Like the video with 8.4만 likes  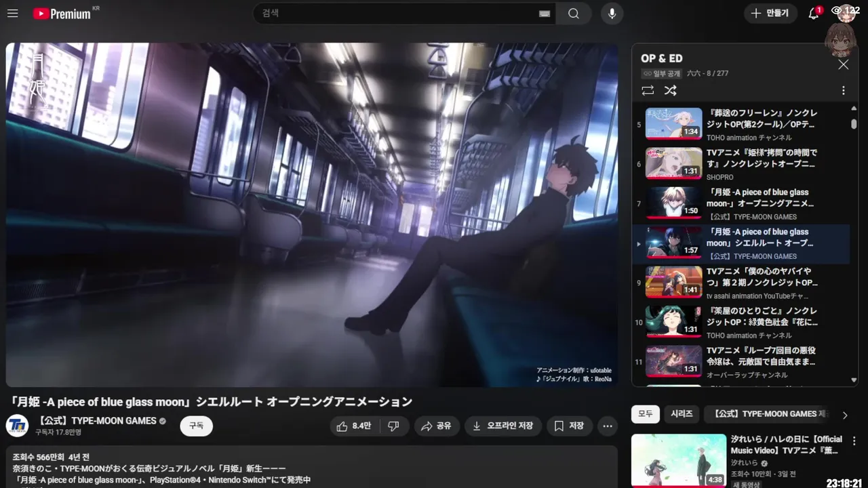(355, 426)
